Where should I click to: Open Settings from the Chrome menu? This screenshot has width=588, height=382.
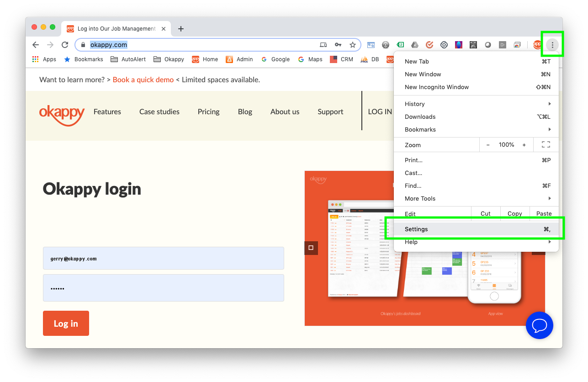click(x=477, y=229)
